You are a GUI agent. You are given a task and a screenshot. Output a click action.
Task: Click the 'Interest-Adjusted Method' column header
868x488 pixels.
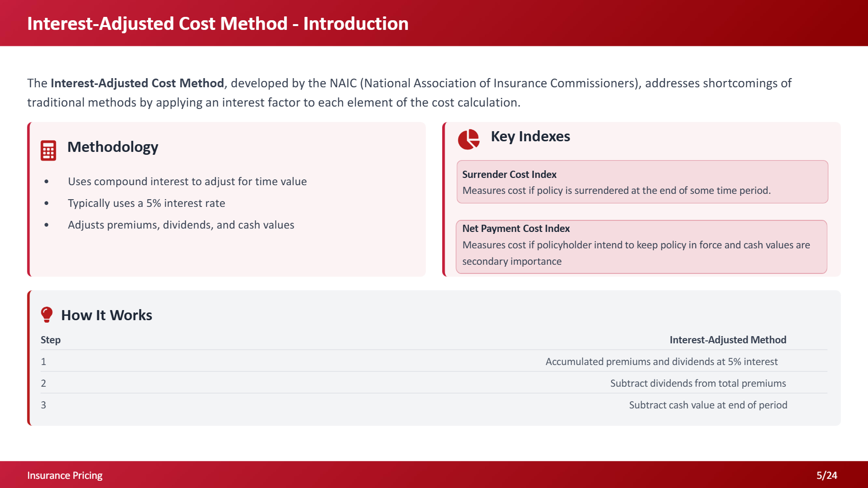point(728,340)
